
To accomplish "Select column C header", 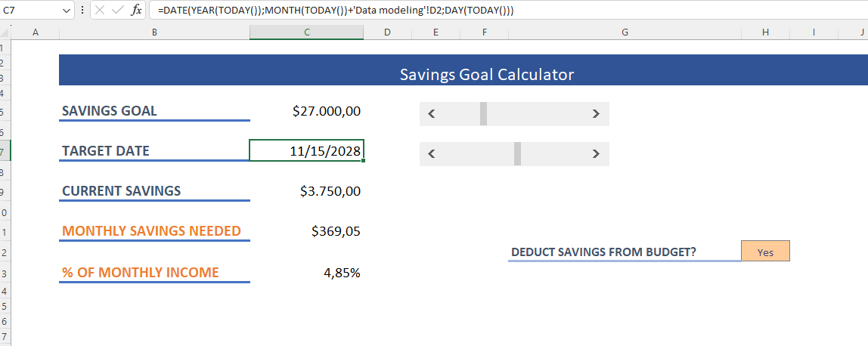I will coord(306,32).
